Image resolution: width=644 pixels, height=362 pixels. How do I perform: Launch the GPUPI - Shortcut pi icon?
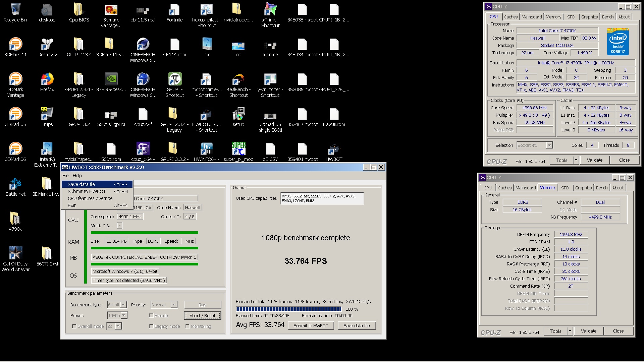175,85
